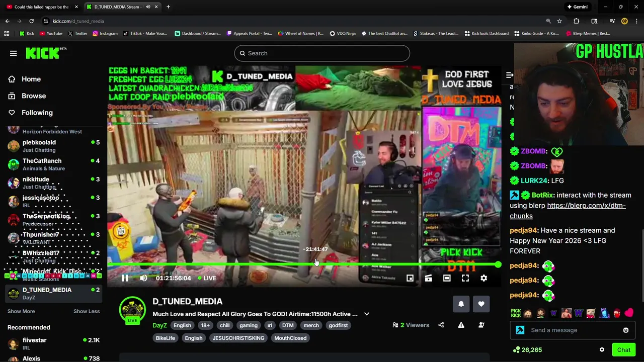This screenshot has width=644, height=362.
Task: Open the Kick sidebar hamburger menu
Action: [x=14, y=53]
